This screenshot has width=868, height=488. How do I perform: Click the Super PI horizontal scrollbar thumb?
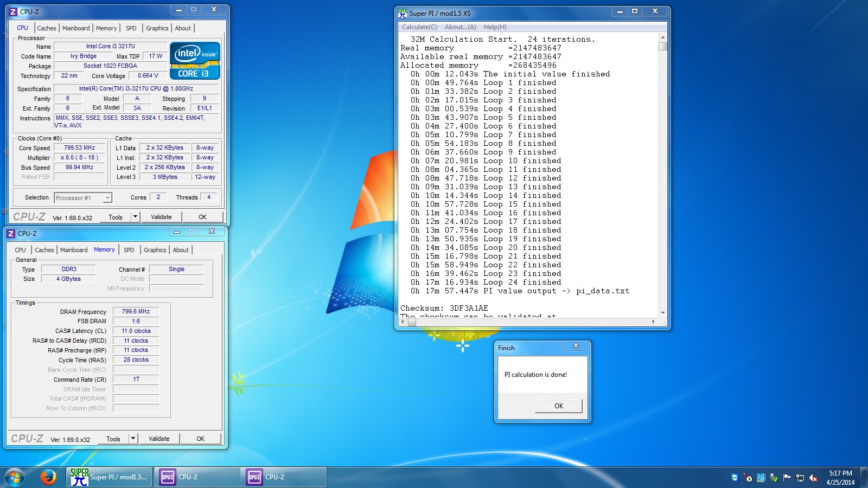[x=412, y=322]
